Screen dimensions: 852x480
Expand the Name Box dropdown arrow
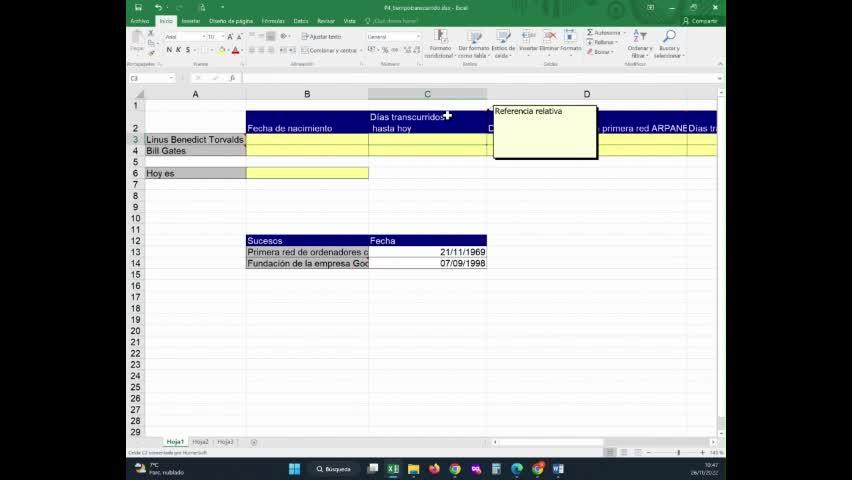[x=171, y=78]
